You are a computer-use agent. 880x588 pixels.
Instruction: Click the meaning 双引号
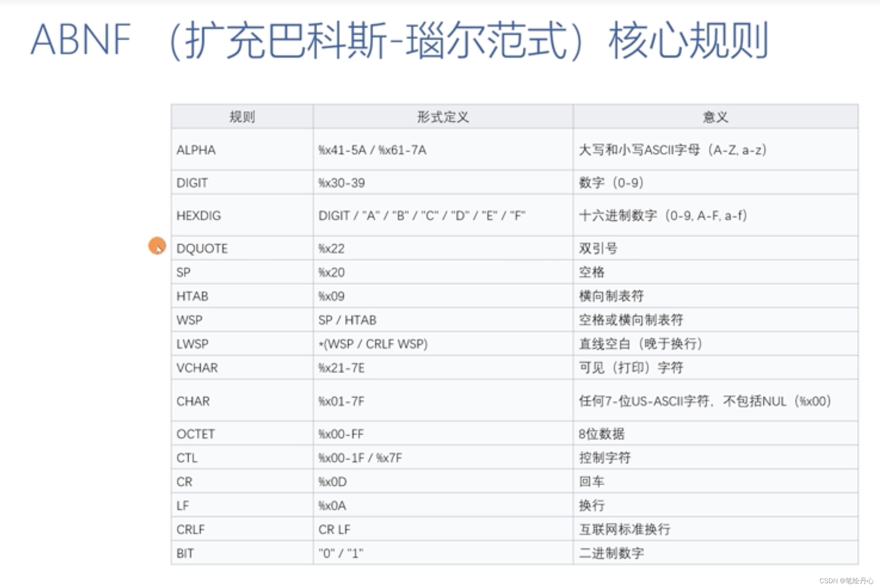coord(598,249)
